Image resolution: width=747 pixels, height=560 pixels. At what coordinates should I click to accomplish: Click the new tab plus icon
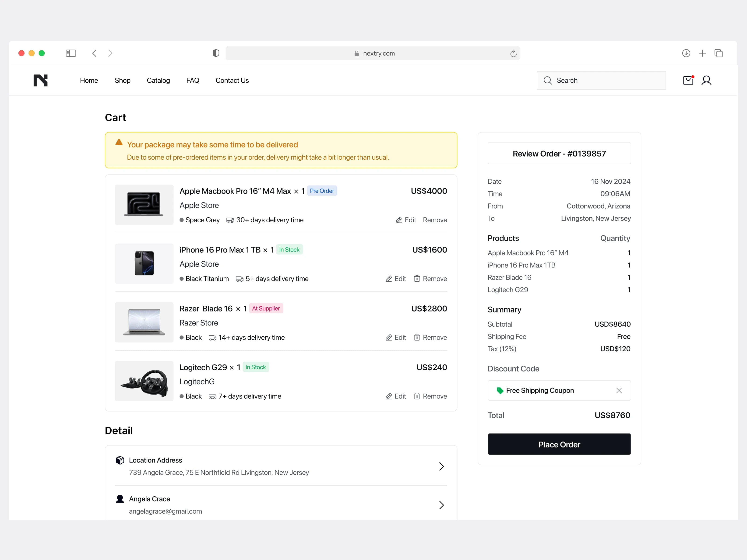[702, 53]
